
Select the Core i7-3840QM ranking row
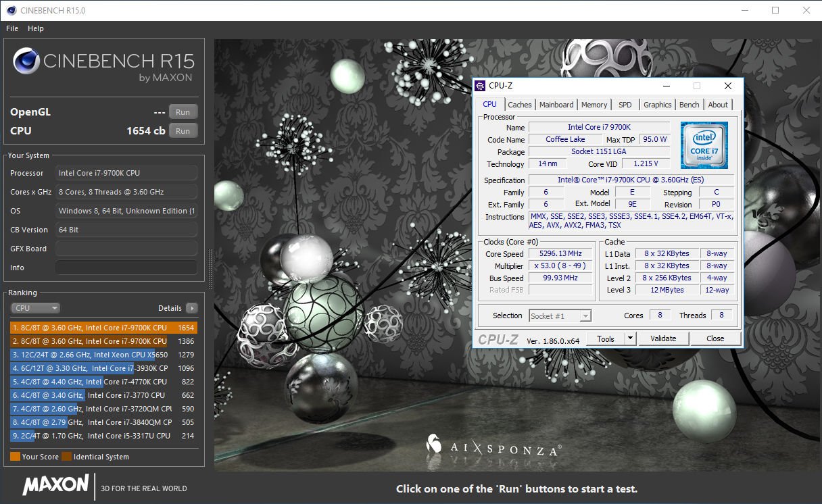coord(103,422)
